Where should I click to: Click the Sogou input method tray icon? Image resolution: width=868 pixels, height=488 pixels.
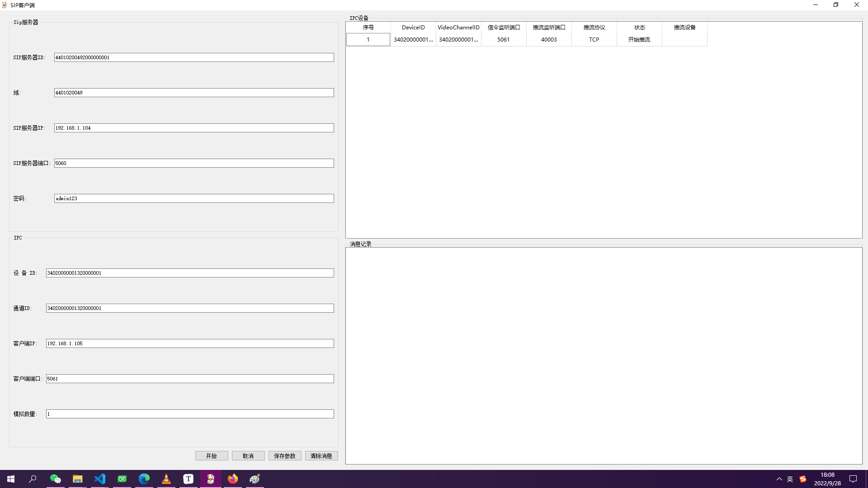[x=803, y=479]
